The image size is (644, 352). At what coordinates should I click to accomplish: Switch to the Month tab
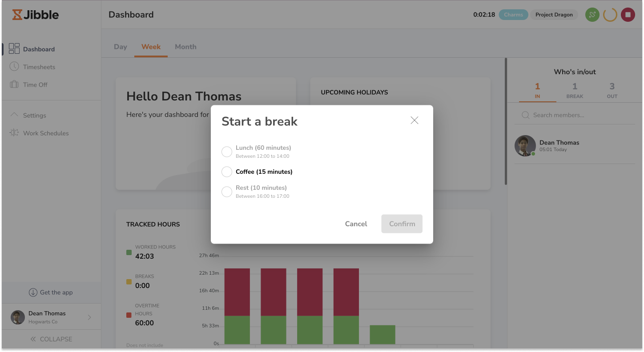pos(185,47)
